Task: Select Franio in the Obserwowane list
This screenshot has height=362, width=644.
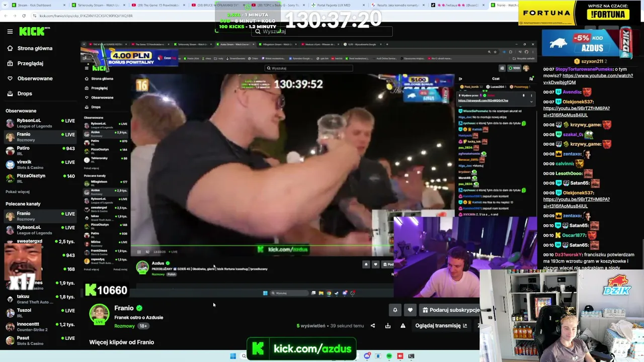Action: pos(40,137)
